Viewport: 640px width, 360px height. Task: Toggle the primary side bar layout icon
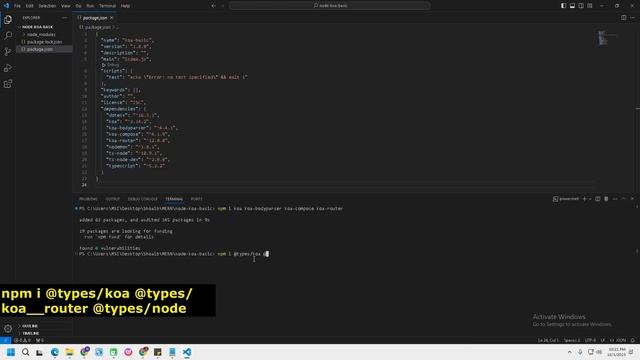(563, 6)
